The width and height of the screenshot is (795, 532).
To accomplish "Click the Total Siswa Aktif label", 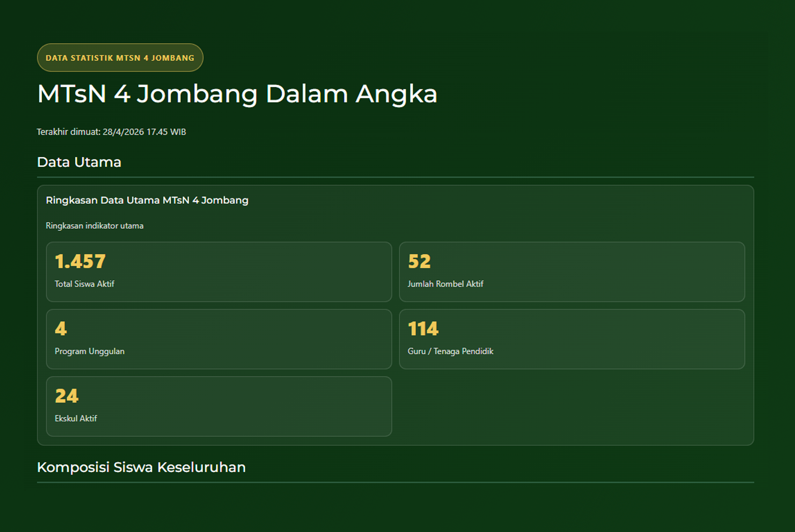I will tap(84, 284).
